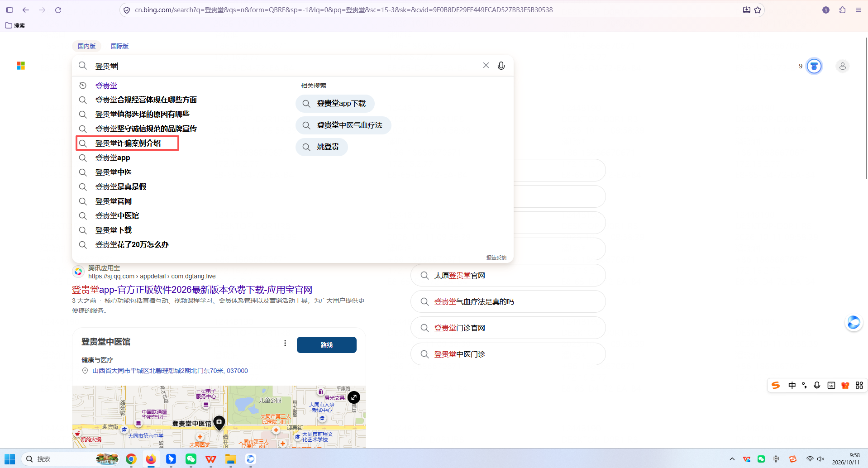Select suggestion 登贵堂app
The height and width of the screenshot is (468, 868).
point(113,158)
